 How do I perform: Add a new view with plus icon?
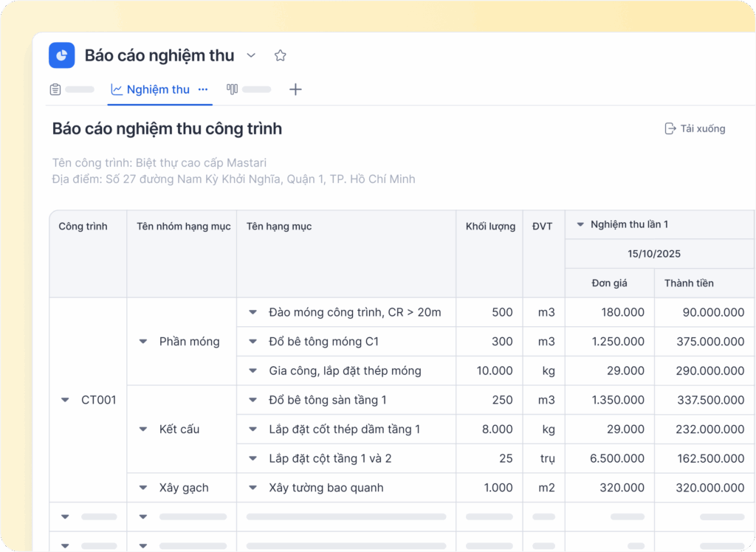(x=295, y=89)
